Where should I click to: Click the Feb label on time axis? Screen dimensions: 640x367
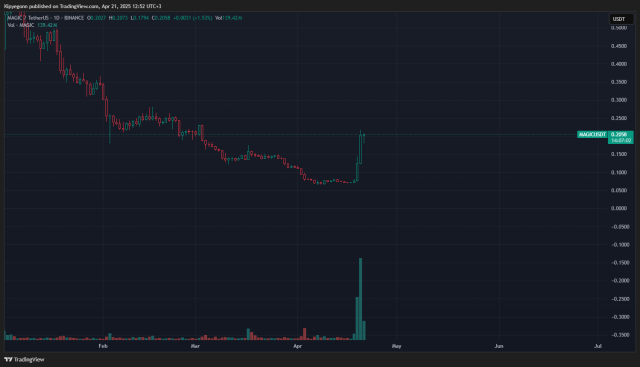(103, 346)
